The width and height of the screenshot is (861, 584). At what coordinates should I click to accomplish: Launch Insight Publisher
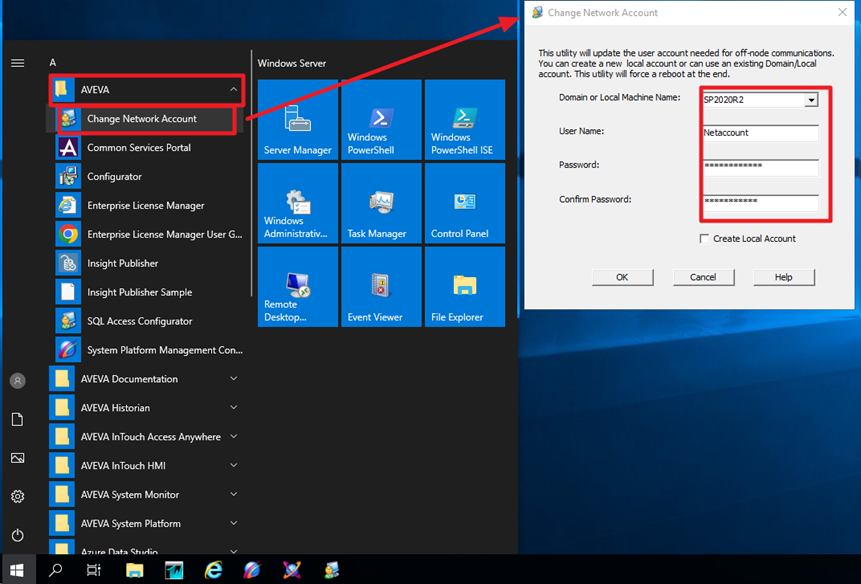[146, 263]
